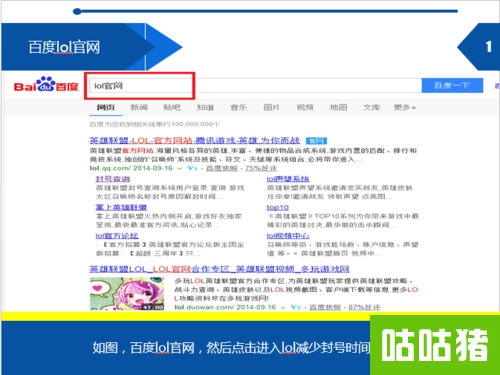The height and width of the screenshot is (375, 500).
Task: Open 百度快照 under the lol.qq.com result
Action: [222, 168]
